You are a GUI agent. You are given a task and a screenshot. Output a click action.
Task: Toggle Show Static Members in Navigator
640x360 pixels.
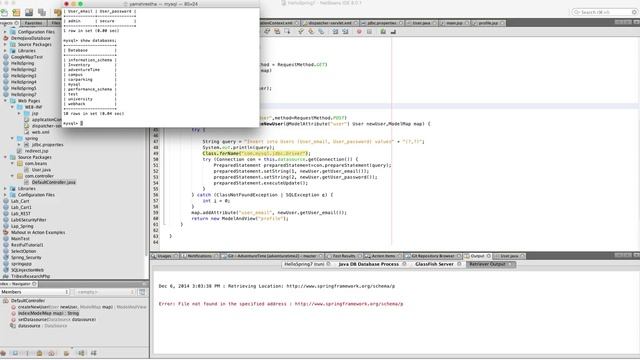click(x=27, y=353)
